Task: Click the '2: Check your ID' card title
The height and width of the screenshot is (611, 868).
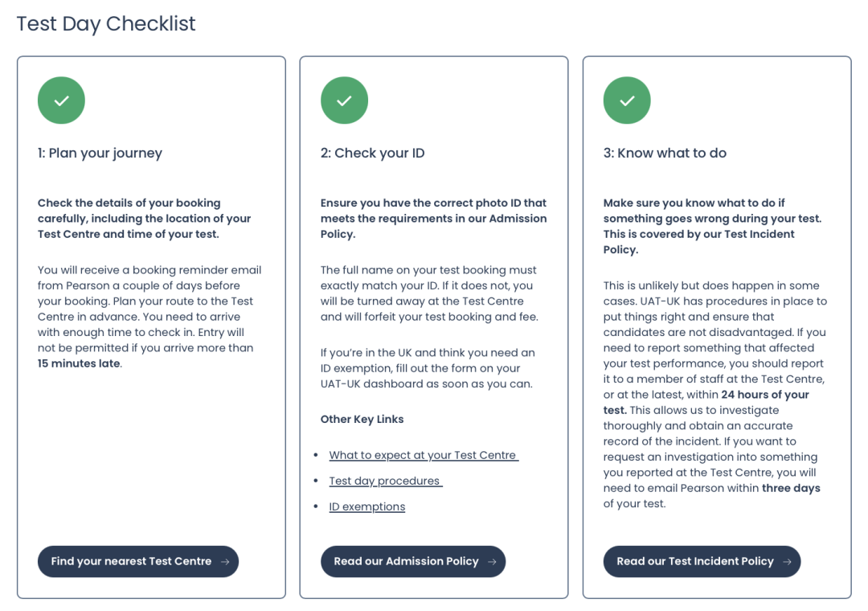Action: (x=373, y=153)
